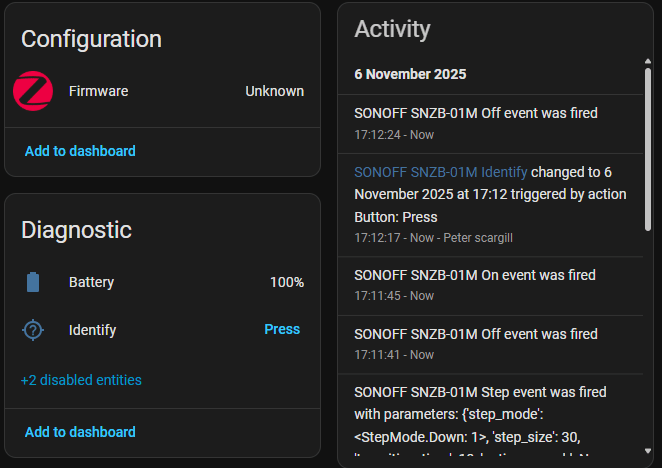Click the Battery 100% value

pos(287,282)
